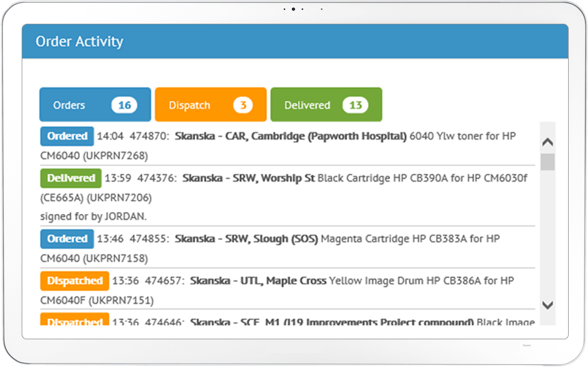Open the Orders tab

point(95,105)
